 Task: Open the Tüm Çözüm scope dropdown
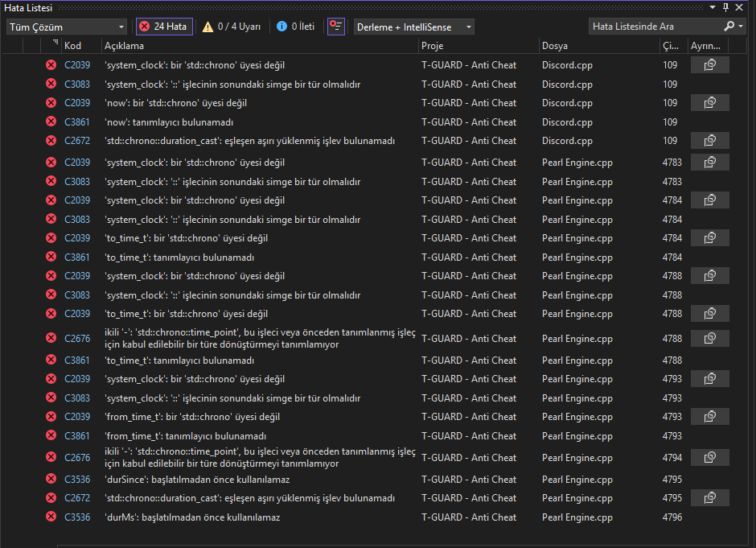[67, 27]
